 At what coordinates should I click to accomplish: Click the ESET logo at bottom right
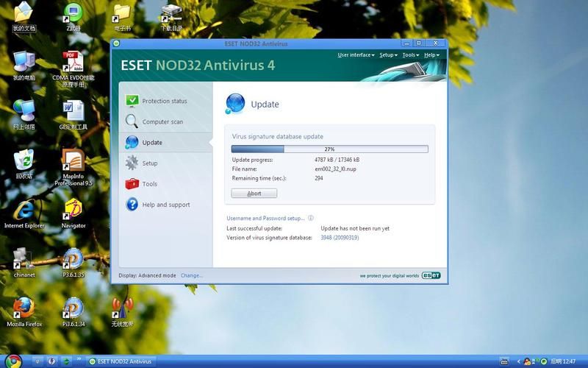click(431, 275)
